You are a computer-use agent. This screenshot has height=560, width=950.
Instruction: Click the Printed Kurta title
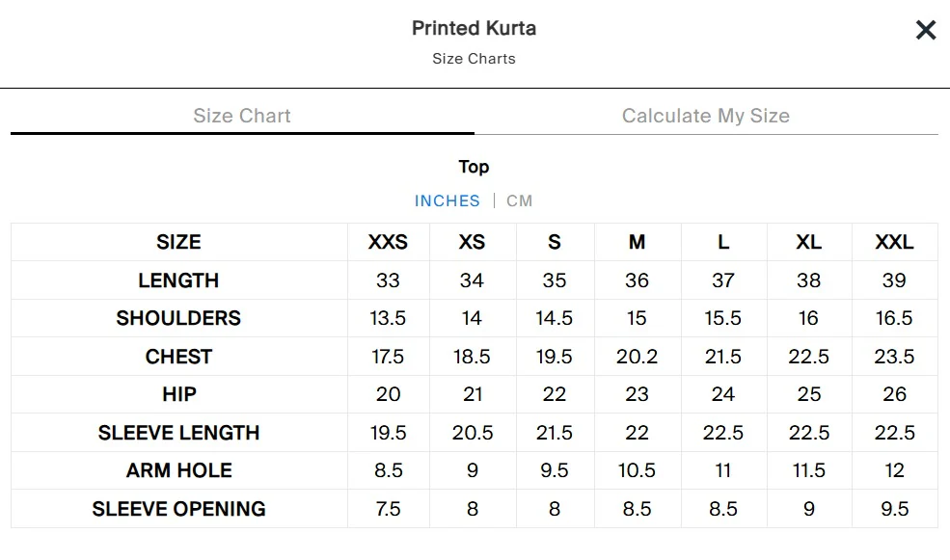point(474,29)
